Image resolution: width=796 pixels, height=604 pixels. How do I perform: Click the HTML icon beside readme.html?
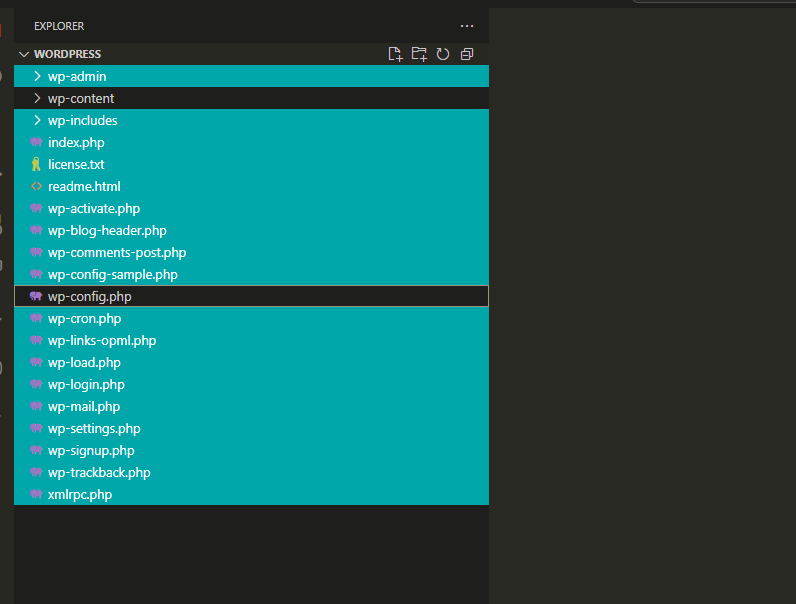point(36,186)
